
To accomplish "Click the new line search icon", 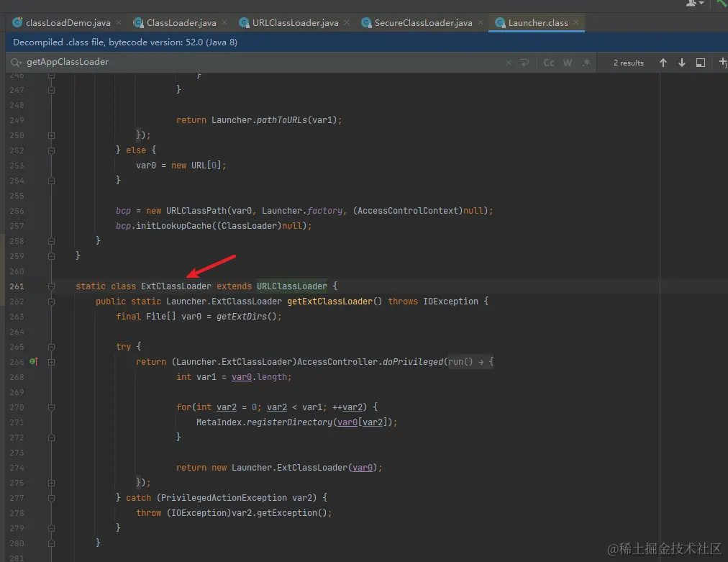I will click(x=524, y=63).
